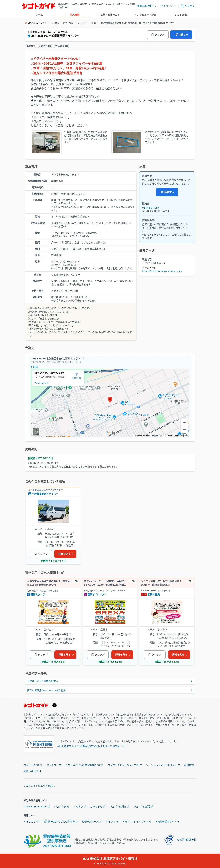220x868 pixels.
Task: Click the red location pin on the map
Action: [x=110, y=400]
